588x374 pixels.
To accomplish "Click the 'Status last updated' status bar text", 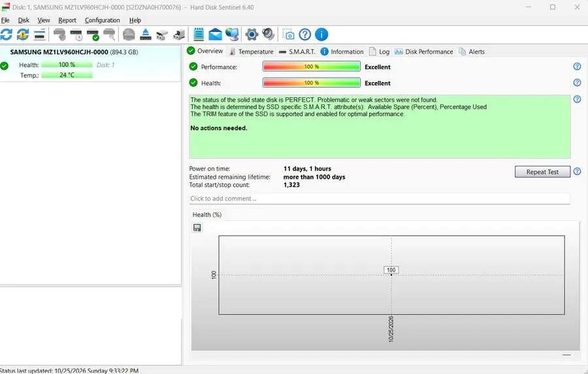I will (69, 371).
